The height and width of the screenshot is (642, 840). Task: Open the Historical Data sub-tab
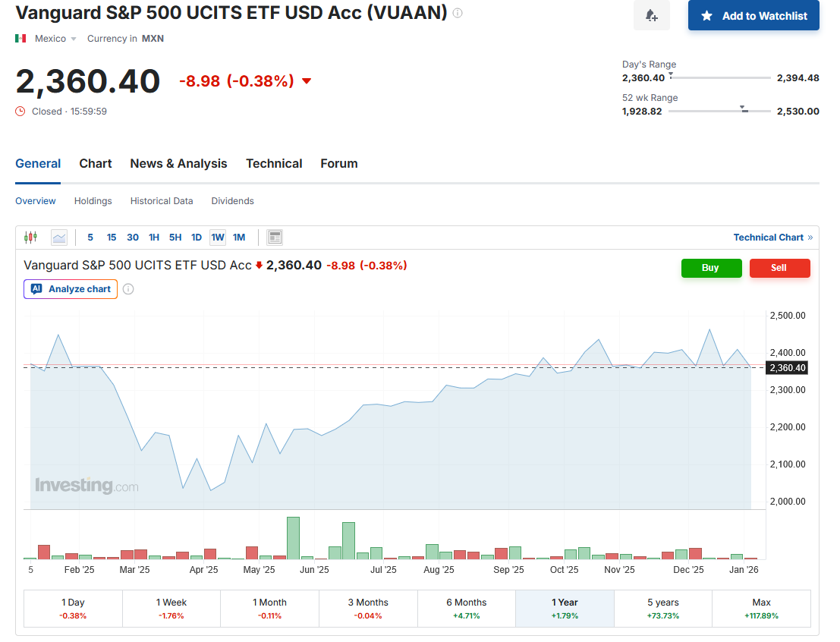[162, 201]
